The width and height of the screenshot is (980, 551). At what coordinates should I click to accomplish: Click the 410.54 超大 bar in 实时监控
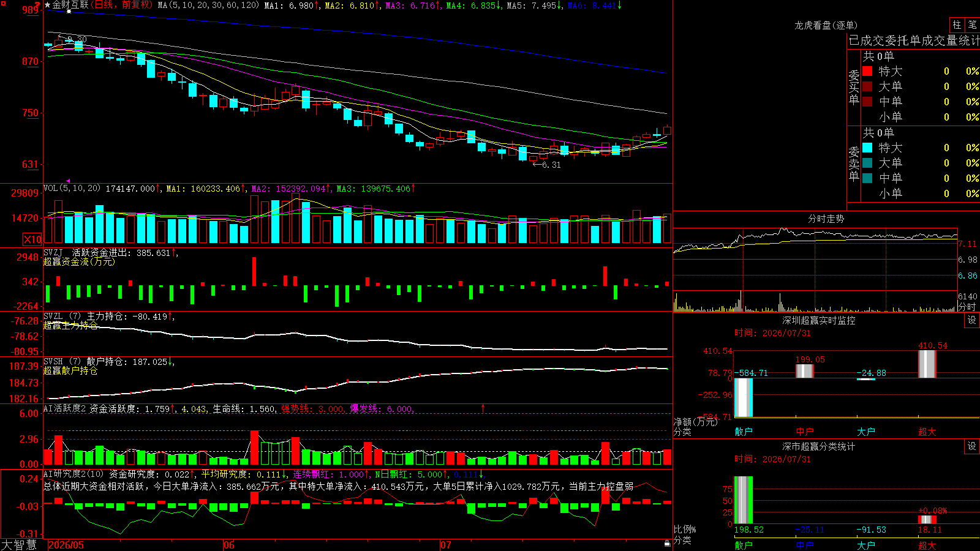927,364
